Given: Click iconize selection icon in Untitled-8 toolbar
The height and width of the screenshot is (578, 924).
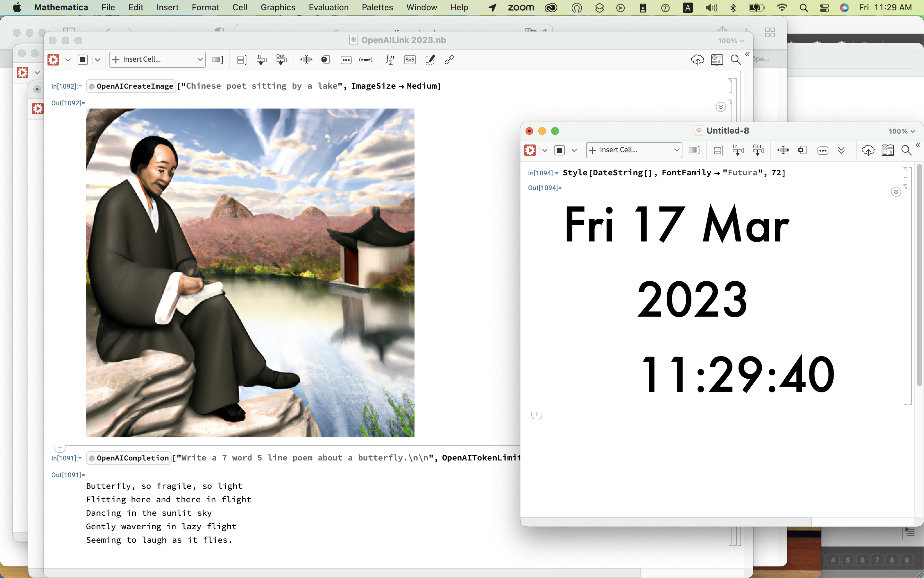Looking at the screenshot, I should (x=802, y=150).
